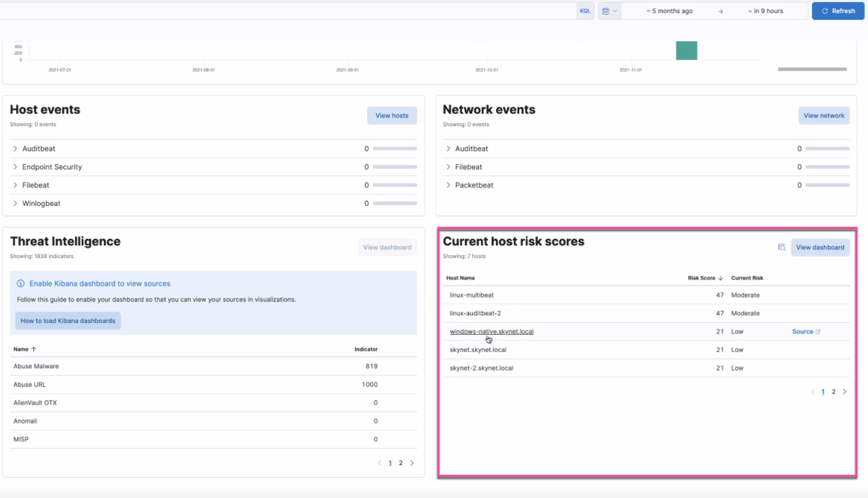Viewport: 868px width, 498px height.
Task: Open the windows-native.skynet.local host link
Action: click(x=491, y=332)
